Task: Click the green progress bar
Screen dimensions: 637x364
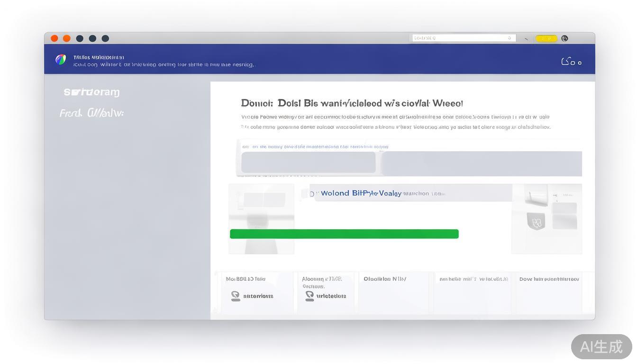Action: [x=344, y=234]
